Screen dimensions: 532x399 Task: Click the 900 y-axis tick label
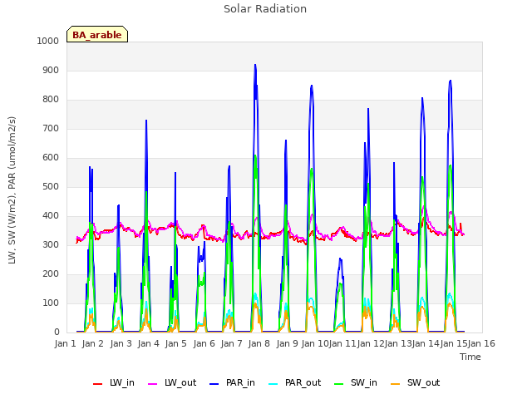(51, 70)
